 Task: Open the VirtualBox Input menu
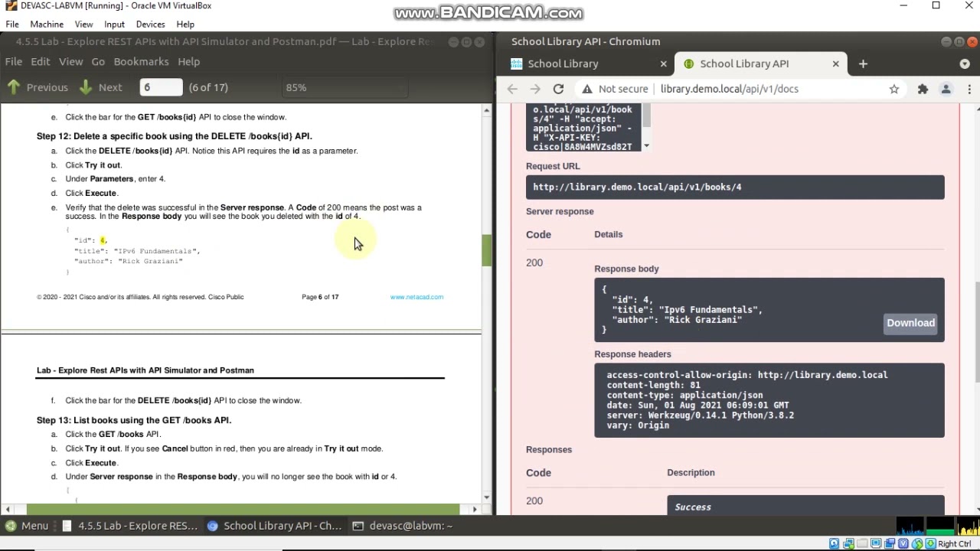tap(114, 24)
